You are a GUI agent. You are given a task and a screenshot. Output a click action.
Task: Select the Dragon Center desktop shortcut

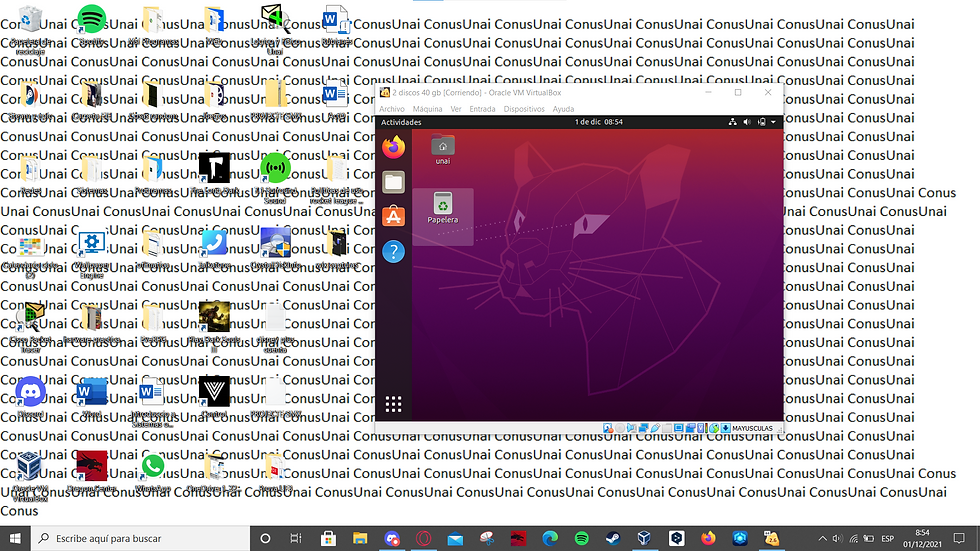coord(91,471)
